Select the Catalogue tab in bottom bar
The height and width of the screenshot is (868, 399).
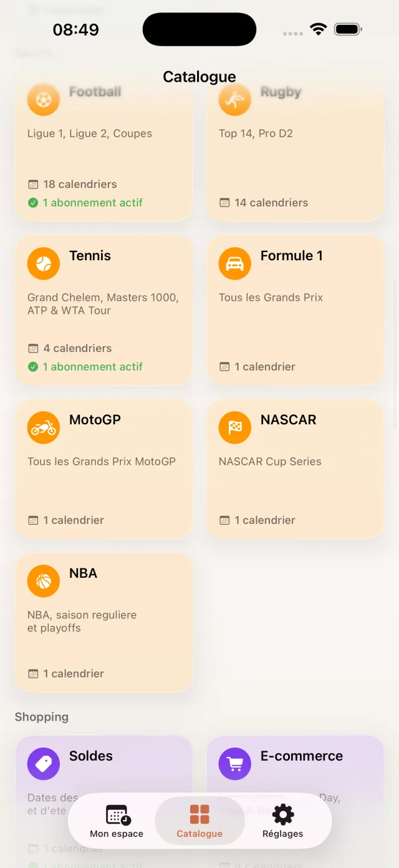(199, 821)
